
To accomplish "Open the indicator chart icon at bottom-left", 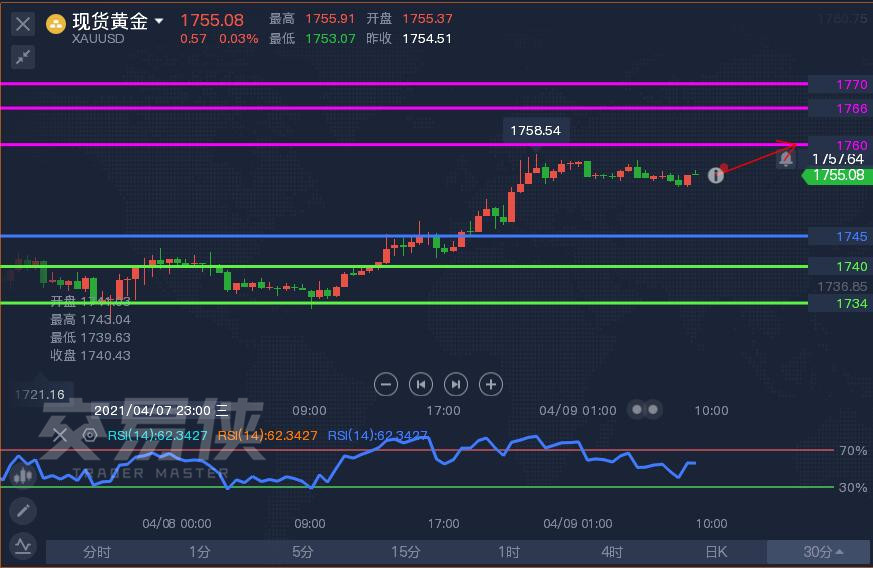I will click(x=22, y=546).
